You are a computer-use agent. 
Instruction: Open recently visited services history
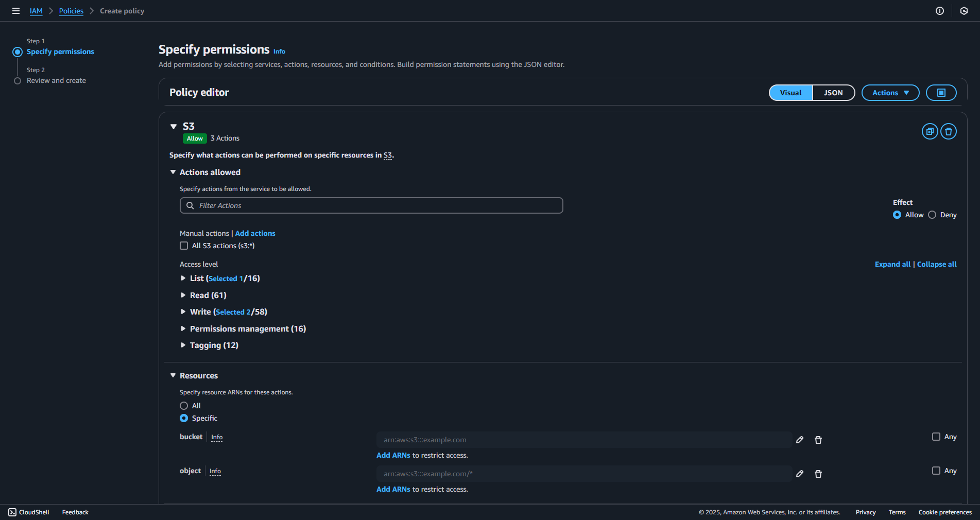(x=964, y=10)
